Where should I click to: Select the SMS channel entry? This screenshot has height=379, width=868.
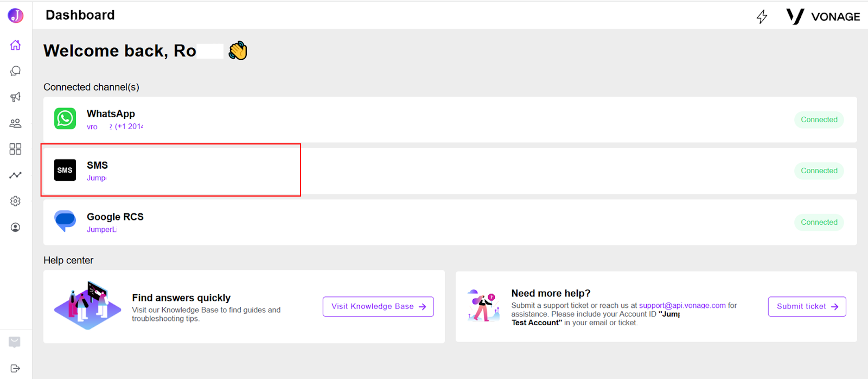(x=450, y=170)
